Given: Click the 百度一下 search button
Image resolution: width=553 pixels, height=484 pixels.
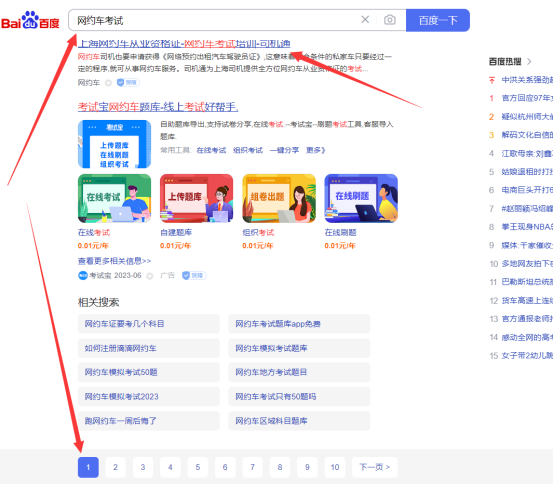Looking at the screenshot, I should pos(438,20).
